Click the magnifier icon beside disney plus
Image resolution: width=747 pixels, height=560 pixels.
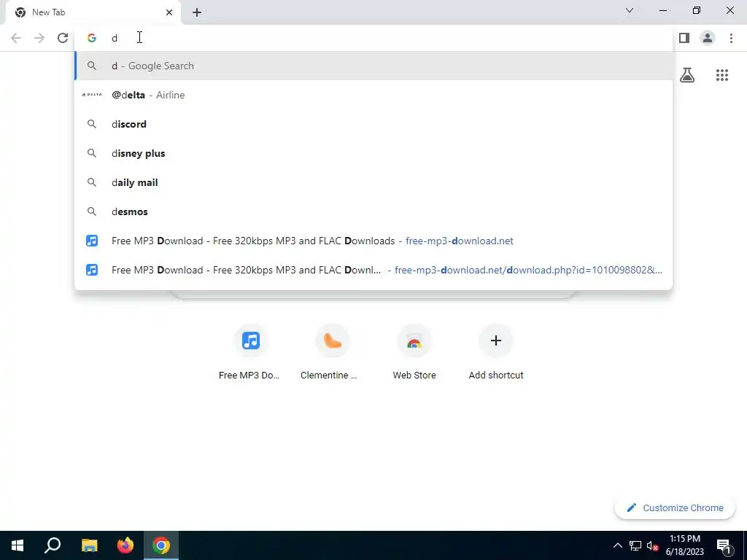[91, 153]
